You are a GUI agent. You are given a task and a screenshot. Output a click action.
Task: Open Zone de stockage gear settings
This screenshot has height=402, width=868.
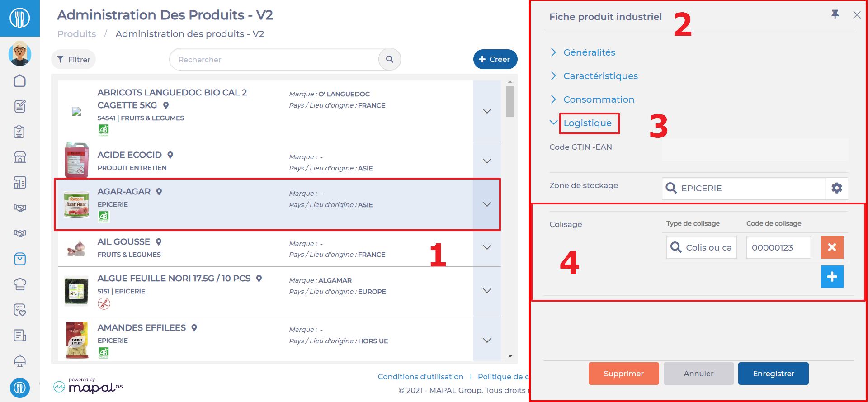(x=837, y=188)
